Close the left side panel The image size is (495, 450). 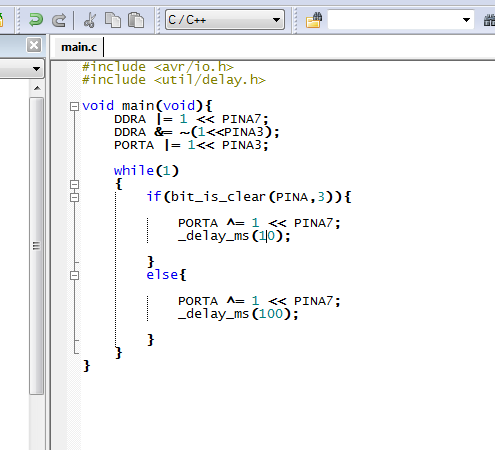(x=34, y=45)
